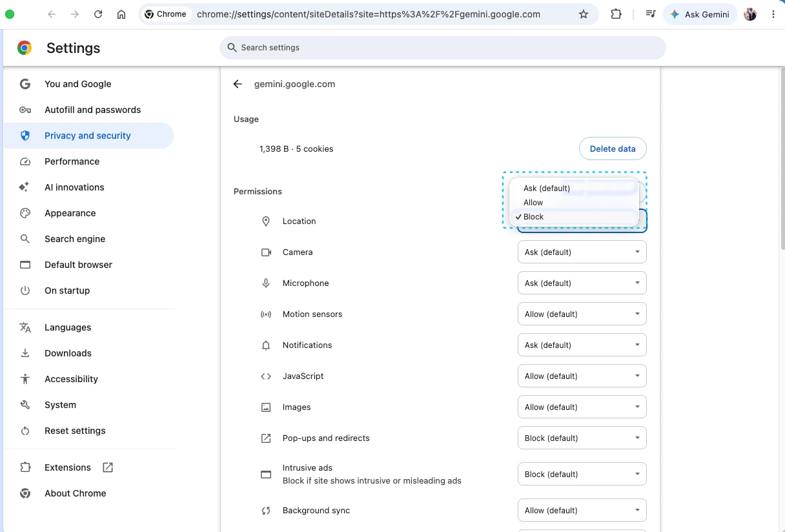Click the Background sync icon

tap(266, 511)
